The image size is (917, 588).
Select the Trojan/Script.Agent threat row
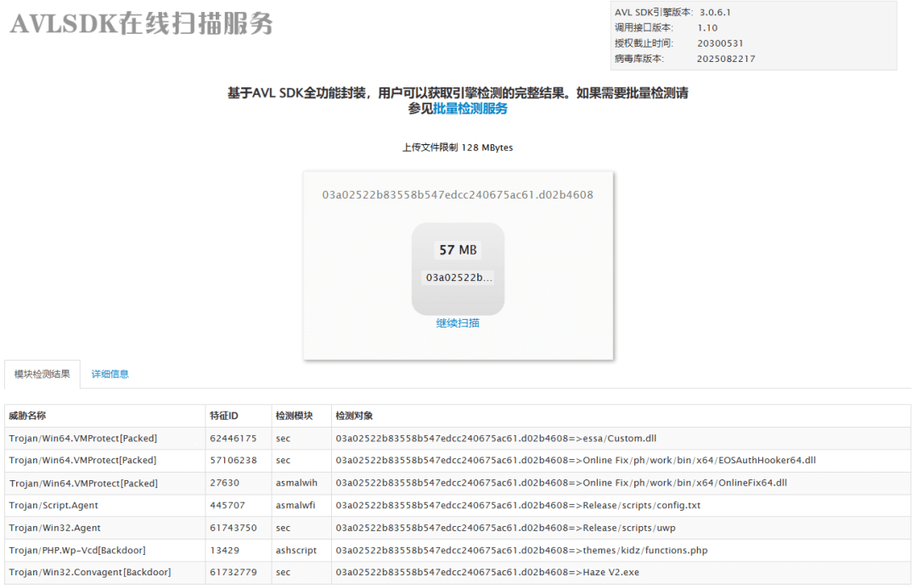[x=53, y=506]
